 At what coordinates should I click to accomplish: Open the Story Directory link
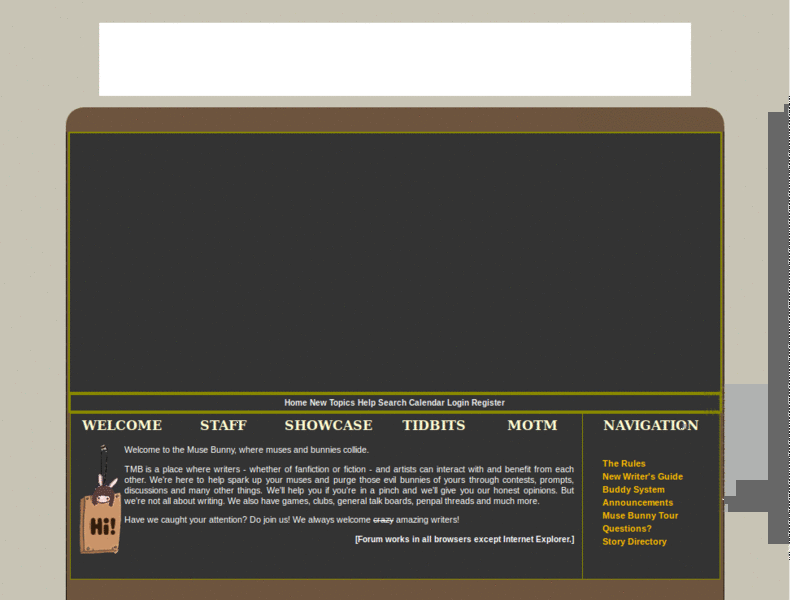coord(634,541)
